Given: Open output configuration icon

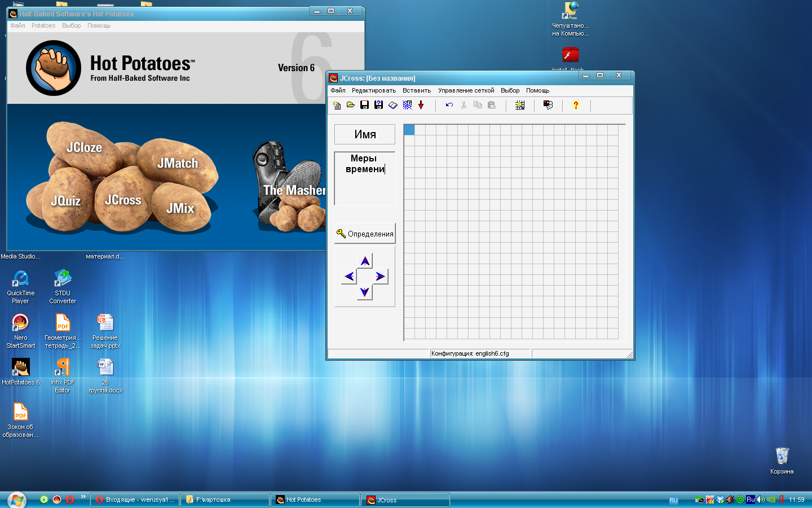Looking at the screenshot, I should pos(548,105).
